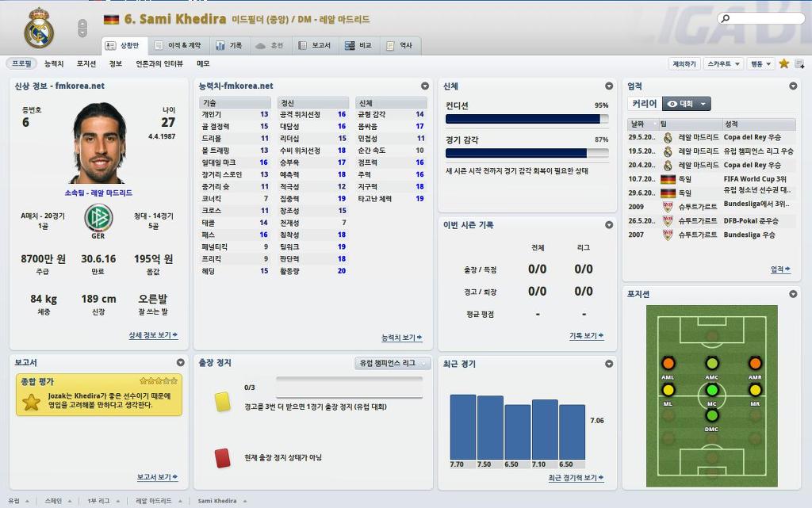Click German flag in FIFA World Cup row
Viewport: 812px width, 508px height.
pyautogui.click(x=668, y=180)
